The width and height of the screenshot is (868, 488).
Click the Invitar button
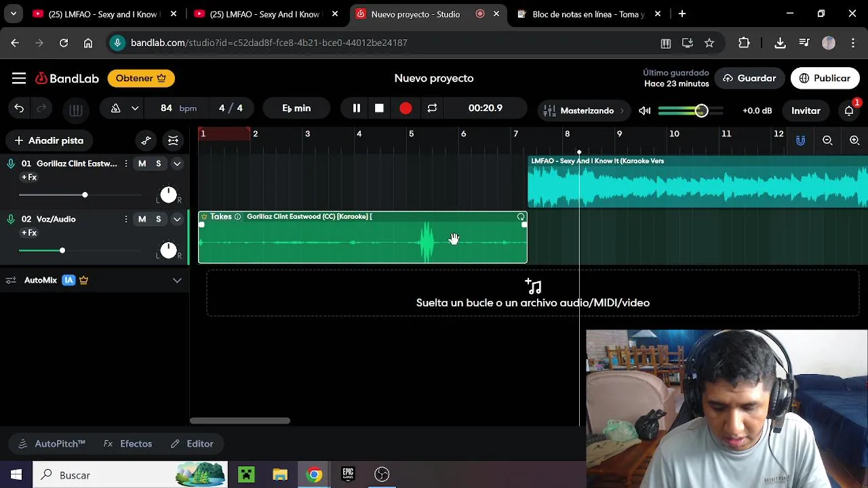point(806,110)
